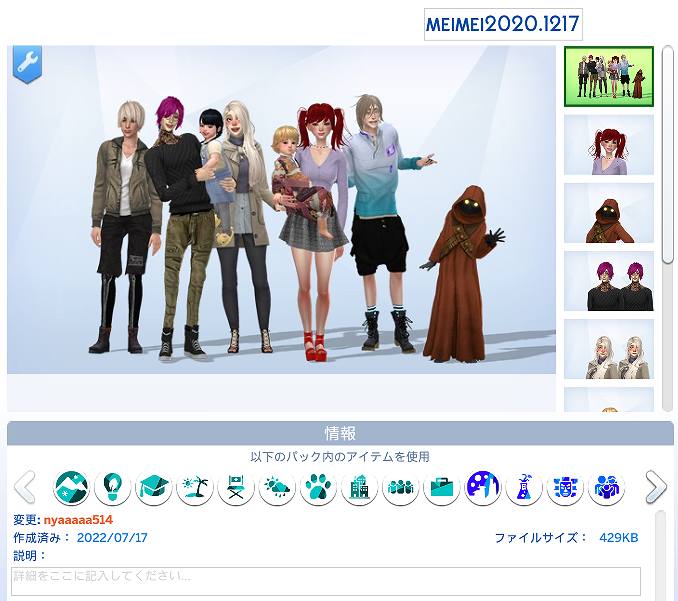Click the city buildings City Living icon
Screen dimensions: 678x601
(x=359, y=488)
